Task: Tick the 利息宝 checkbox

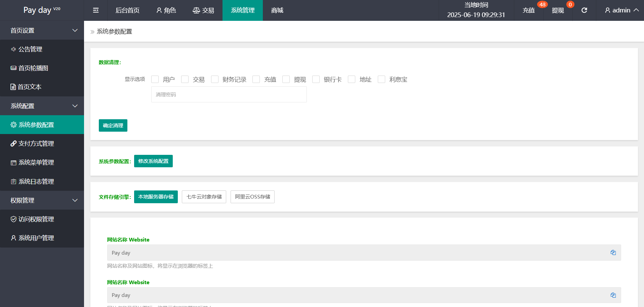Action: coord(381,79)
